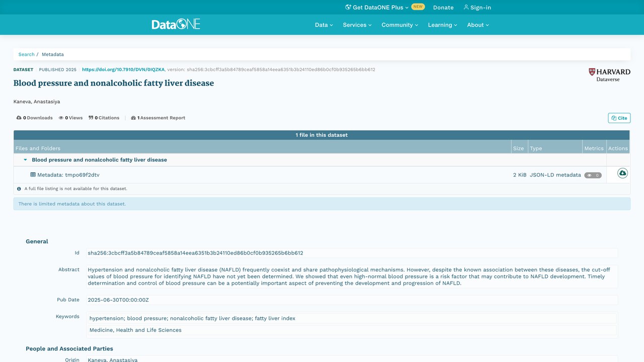Click the limited metadata notice banner
The image size is (644, 362).
coord(322,204)
